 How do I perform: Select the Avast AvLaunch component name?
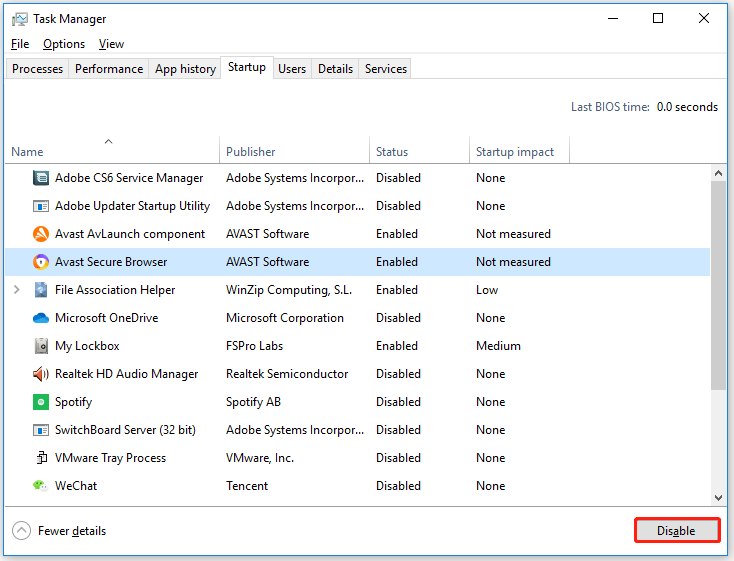tap(130, 234)
